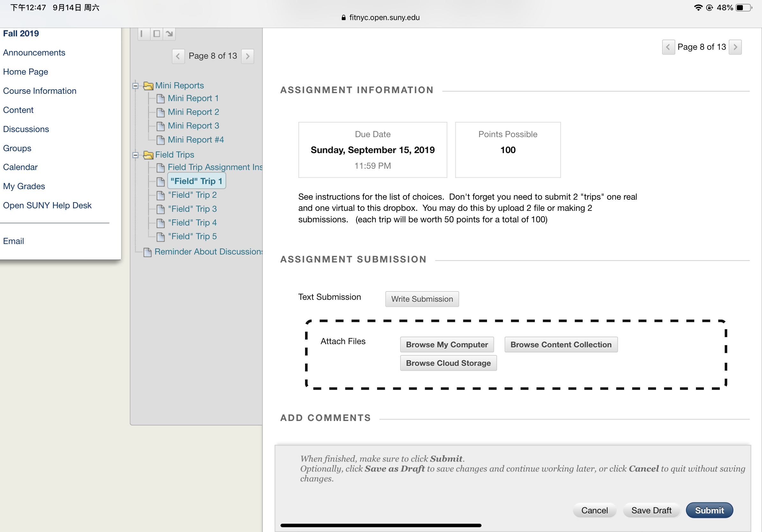Open Discussions from the course menu
The image size is (762, 532).
[26, 129]
